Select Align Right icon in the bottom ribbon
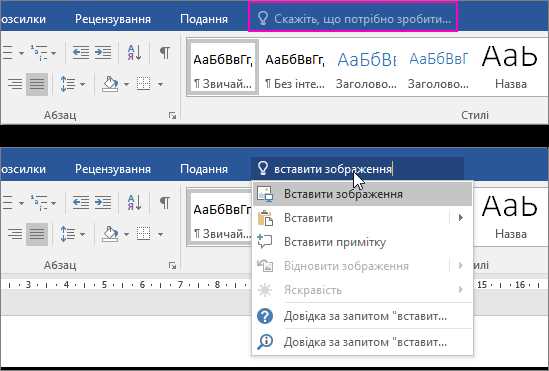Screen dimensions: 549x371 tap(15, 234)
